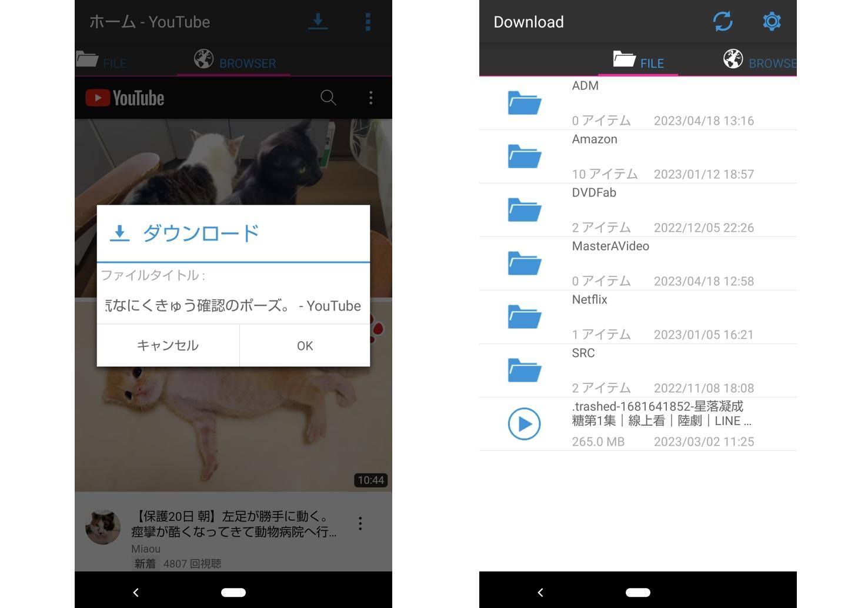Open options for the 保護20日 video
This screenshot has width=868, height=608.
360,523
